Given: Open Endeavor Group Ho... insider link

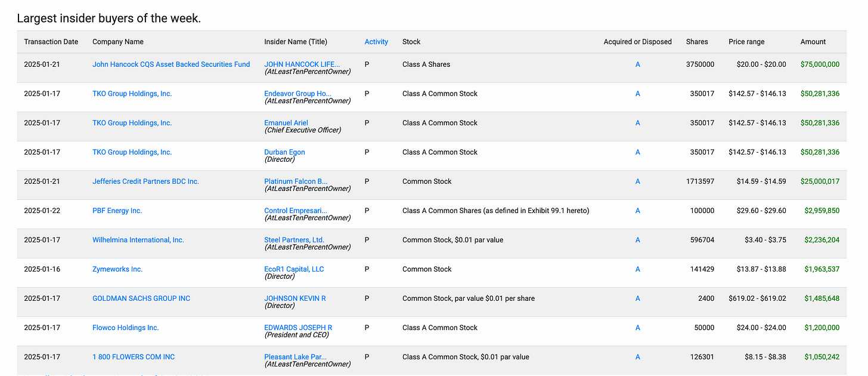Looking at the screenshot, I should coord(298,94).
